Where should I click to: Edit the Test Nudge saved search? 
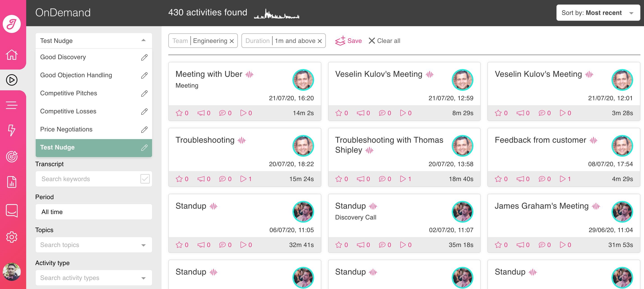click(x=144, y=148)
